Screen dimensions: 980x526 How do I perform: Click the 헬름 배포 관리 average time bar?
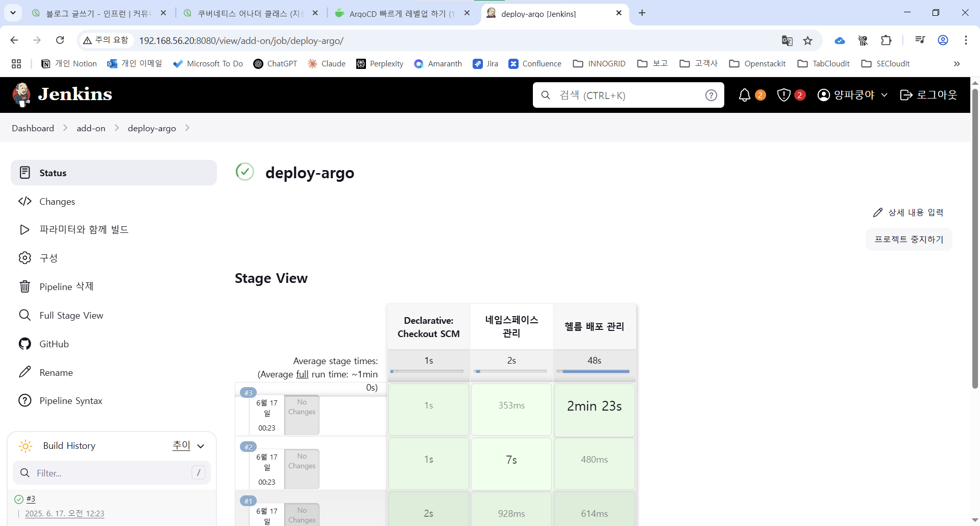pos(594,371)
